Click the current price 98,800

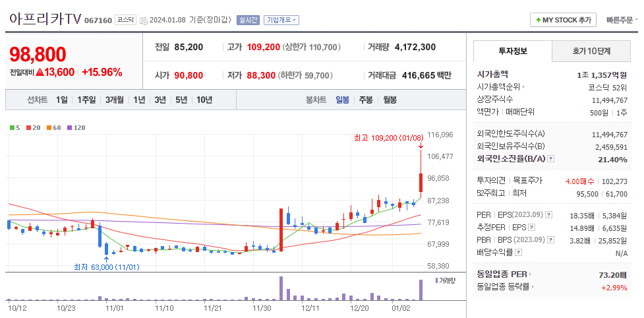(x=38, y=54)
